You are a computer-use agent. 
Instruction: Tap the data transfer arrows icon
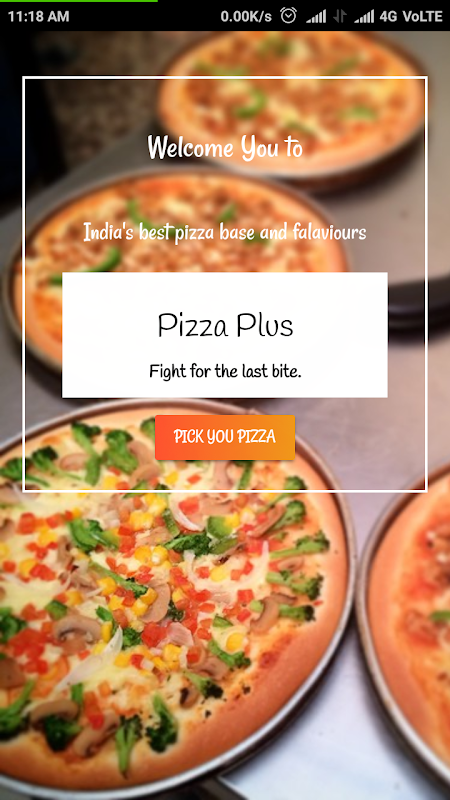pyautogui.click(x=340, y=17)
